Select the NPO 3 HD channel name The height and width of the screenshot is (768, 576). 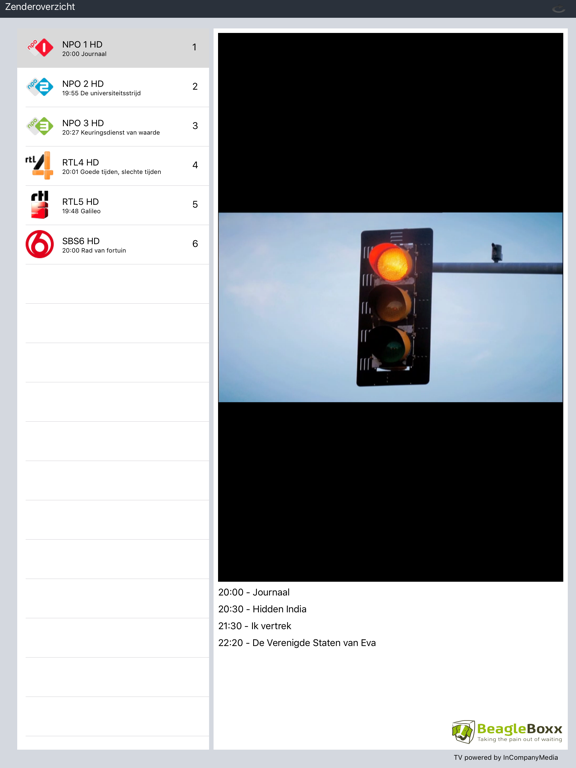83,123
